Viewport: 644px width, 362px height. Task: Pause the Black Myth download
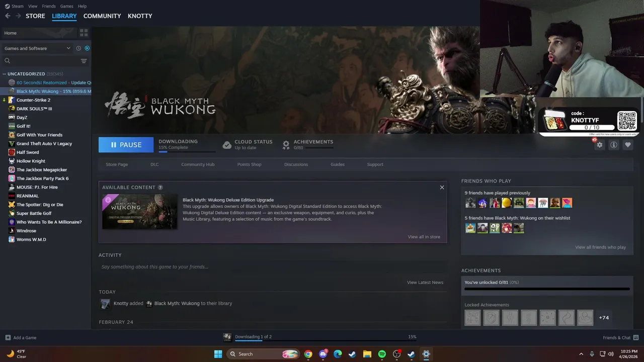(126, 145)
